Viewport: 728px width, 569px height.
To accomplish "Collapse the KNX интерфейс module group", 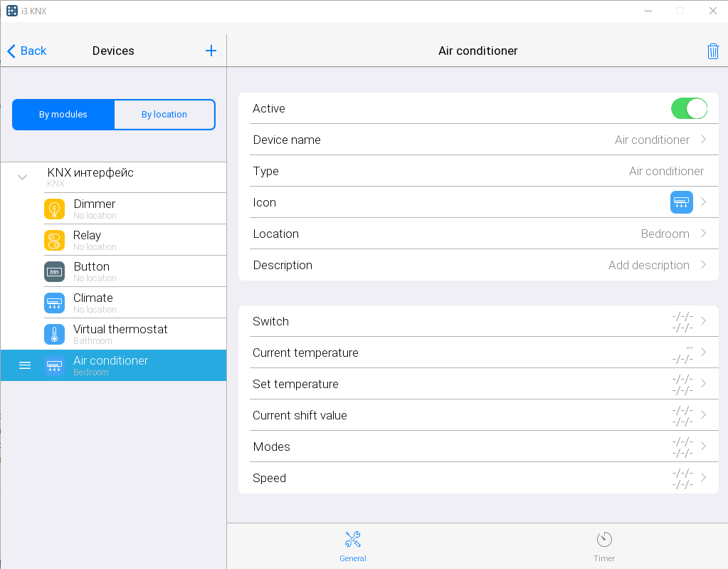I will pyautogui.click(x=23, y=177).
